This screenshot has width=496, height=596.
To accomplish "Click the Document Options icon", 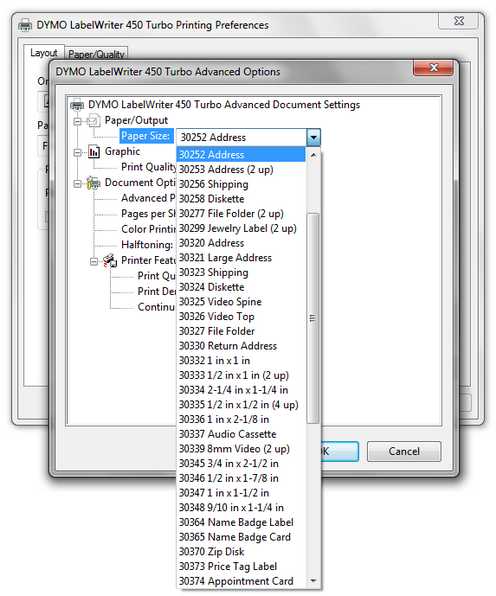I will pos(93,183).
